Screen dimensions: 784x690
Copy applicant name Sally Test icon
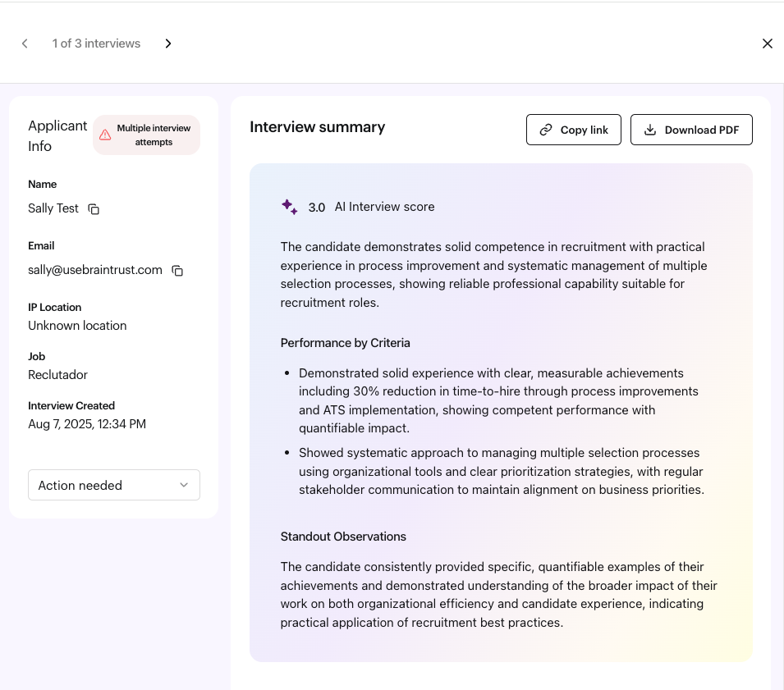point(94,209)
